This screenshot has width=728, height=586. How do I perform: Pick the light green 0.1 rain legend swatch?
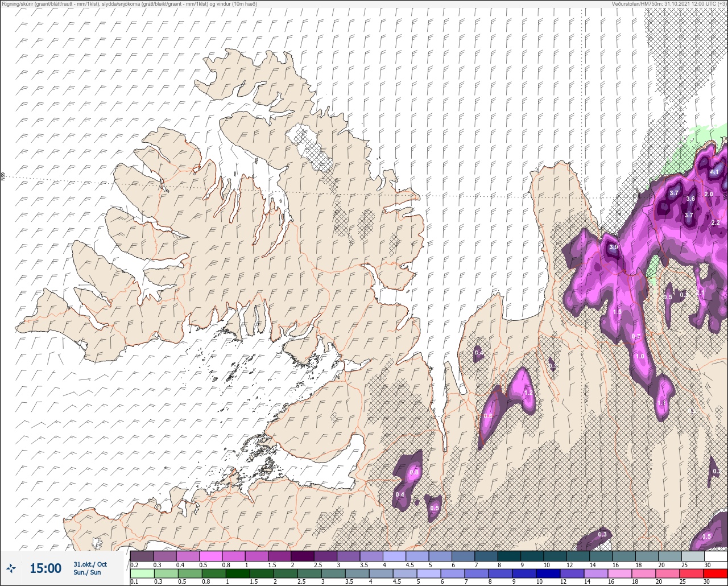click(x=142, y=573)
